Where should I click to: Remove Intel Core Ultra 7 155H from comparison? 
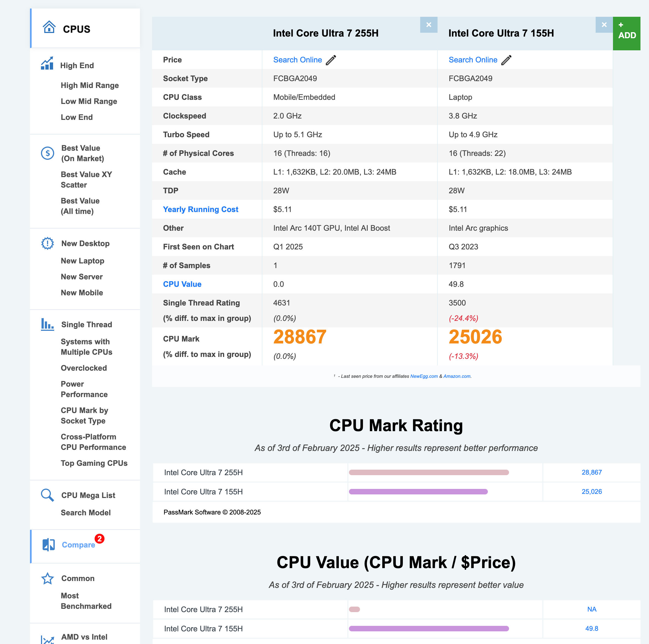pyautogui.click(x=604, y=24)
